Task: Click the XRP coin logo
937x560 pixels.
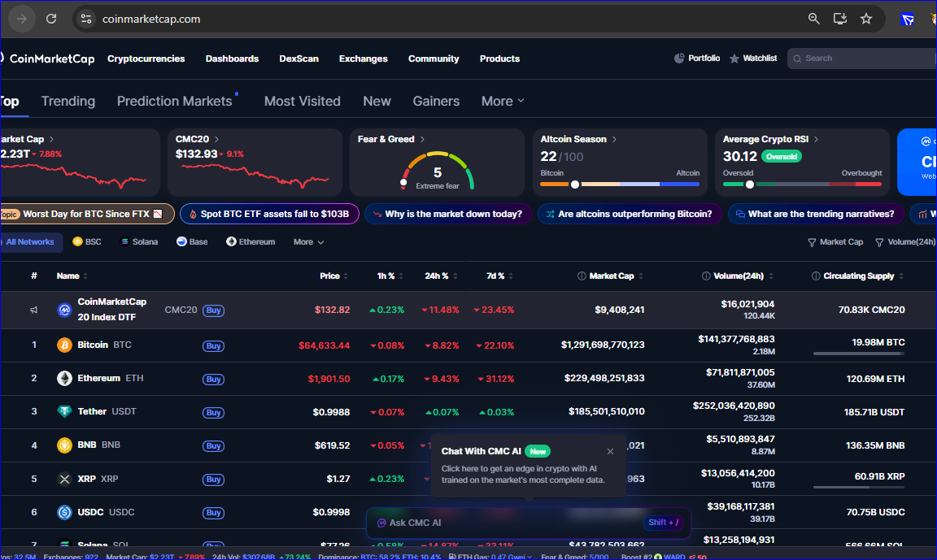Action: click(64, 478)
